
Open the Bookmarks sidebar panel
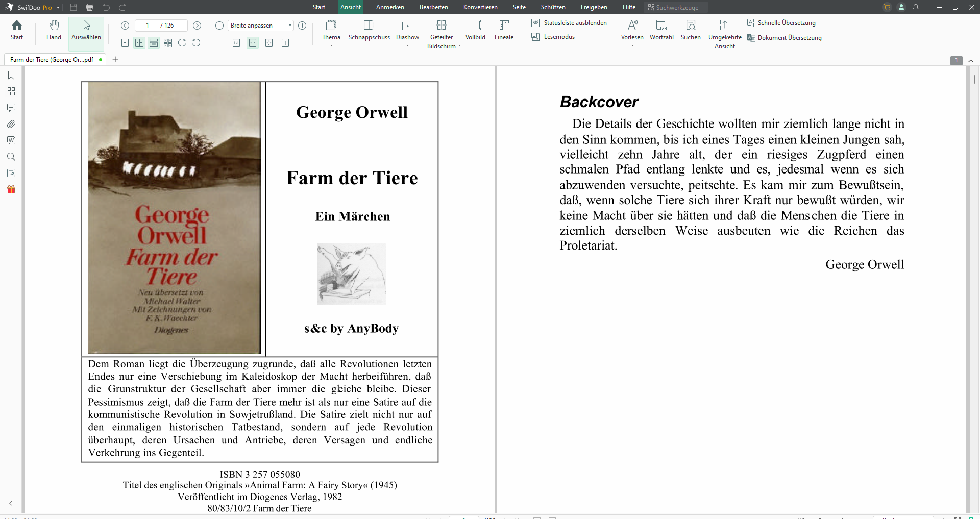pos(11,75)
